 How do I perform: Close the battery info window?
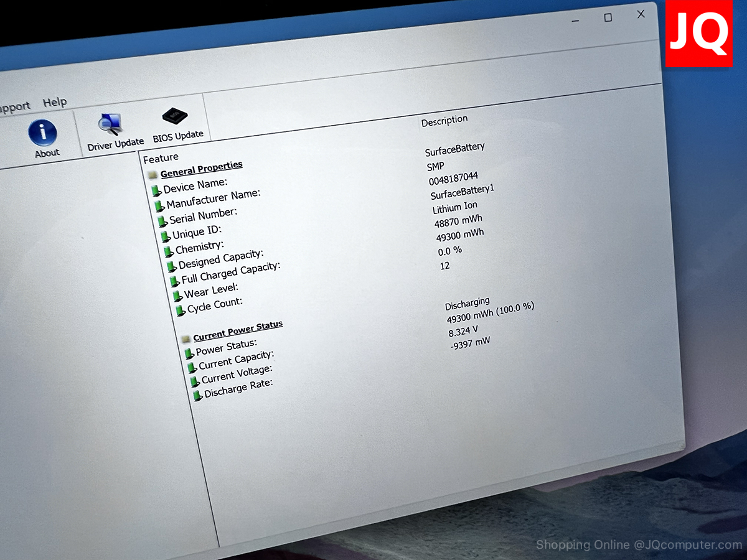641,14
